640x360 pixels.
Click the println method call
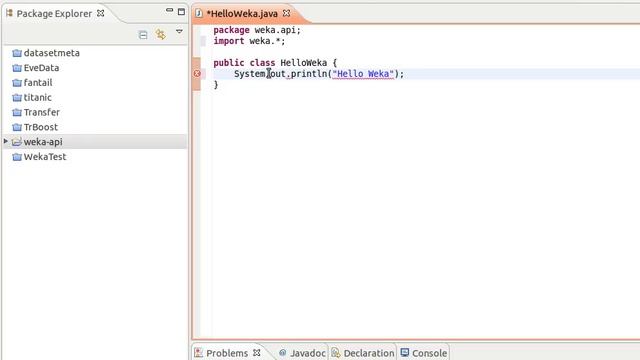point(309,74)
